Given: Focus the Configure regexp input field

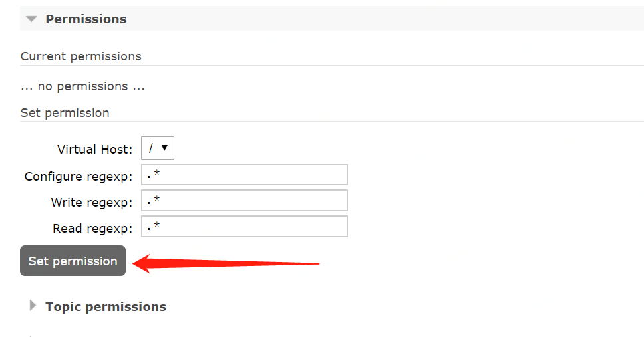Looking at the screenshot, I should (244, 175).
